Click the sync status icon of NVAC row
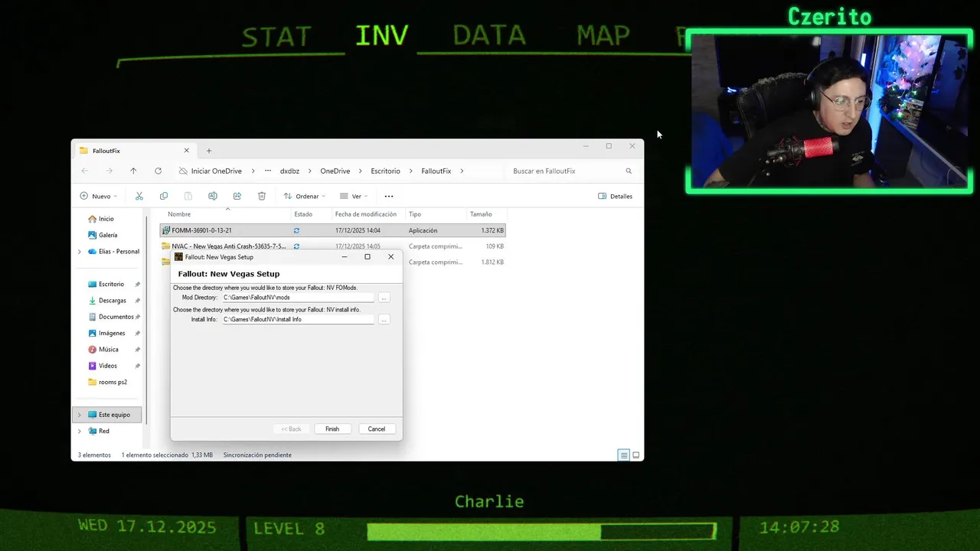 (296, 246)
